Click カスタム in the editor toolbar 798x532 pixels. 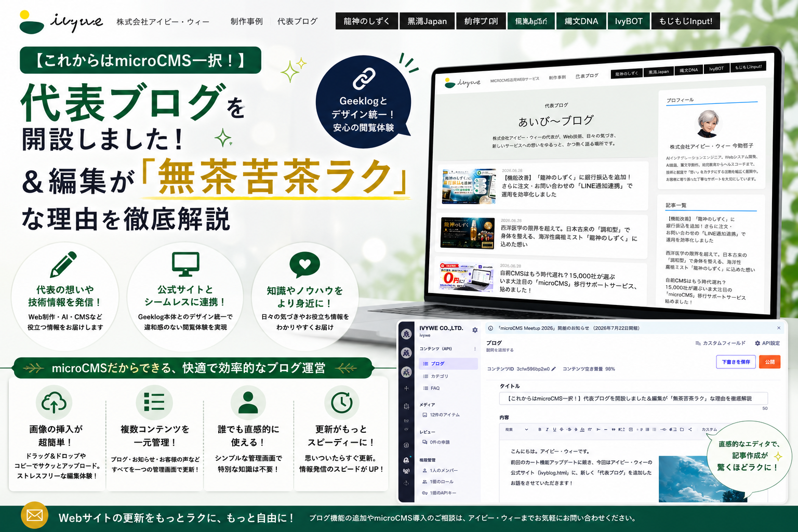pyautogui.click(x=709, y=430)
